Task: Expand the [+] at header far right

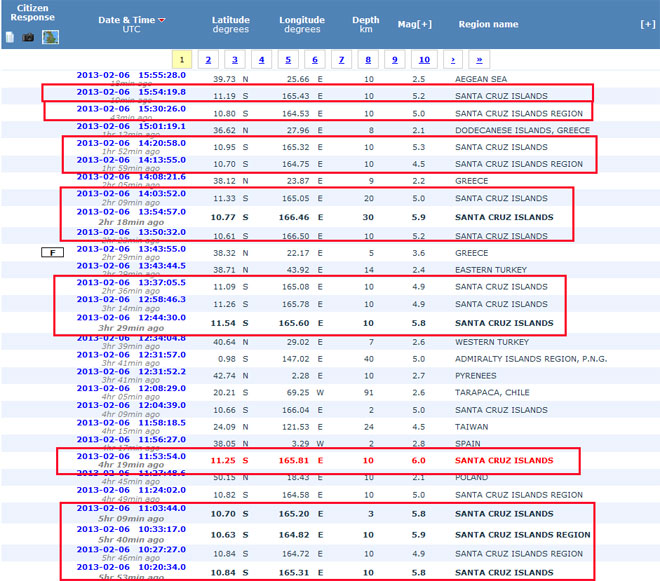Action: coord(648,22)
